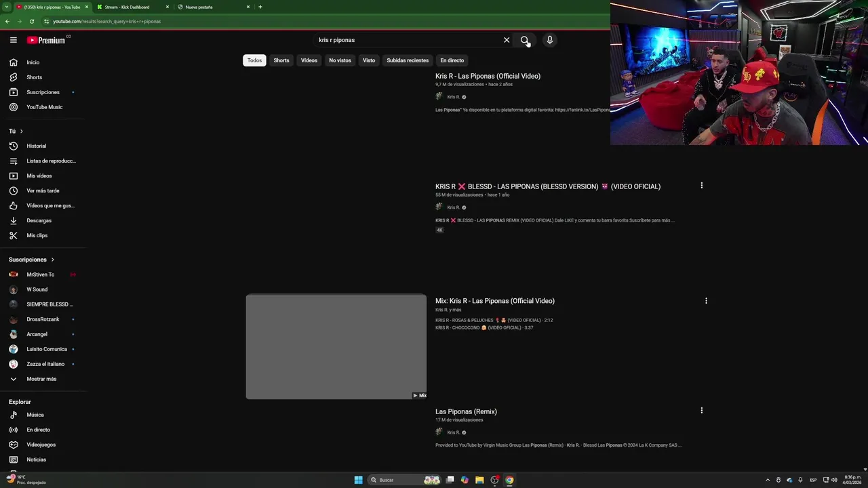Expand the Tú section
The image size is (868, 488).
pyautogui.click(x=16, y=131)
